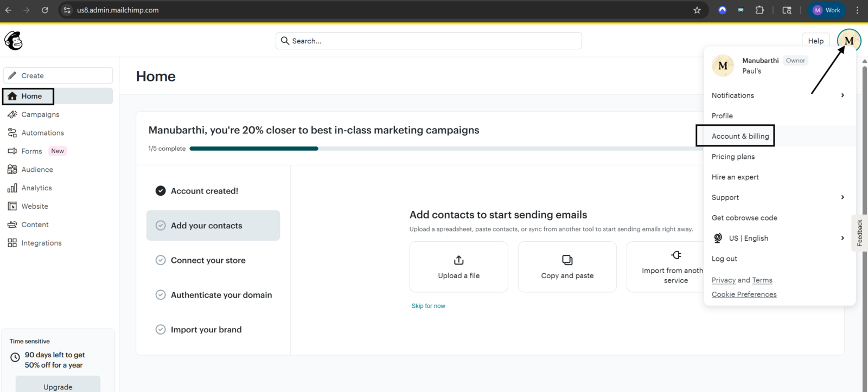Click the Copy and paste icon
This screenshot has width=868, height=392.
pos(567,260)
